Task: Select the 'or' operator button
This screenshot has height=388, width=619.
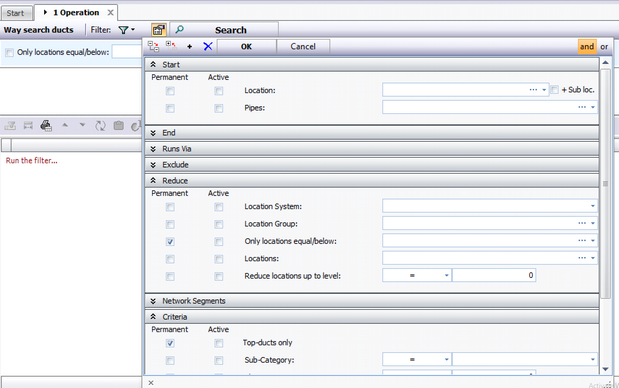Action: pos(604,47)
